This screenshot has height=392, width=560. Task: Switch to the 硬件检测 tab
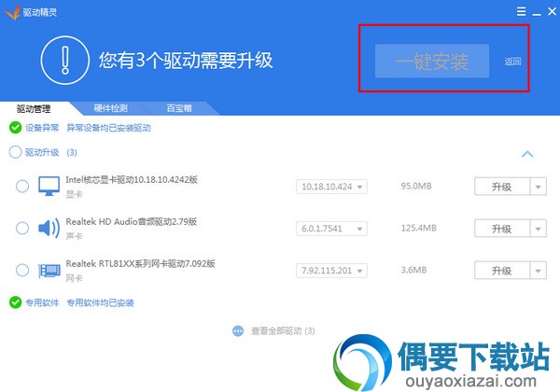111,108
